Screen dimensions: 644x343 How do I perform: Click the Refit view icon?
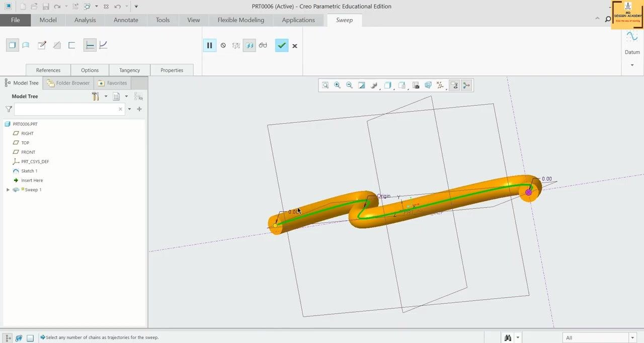pos(326,85)
